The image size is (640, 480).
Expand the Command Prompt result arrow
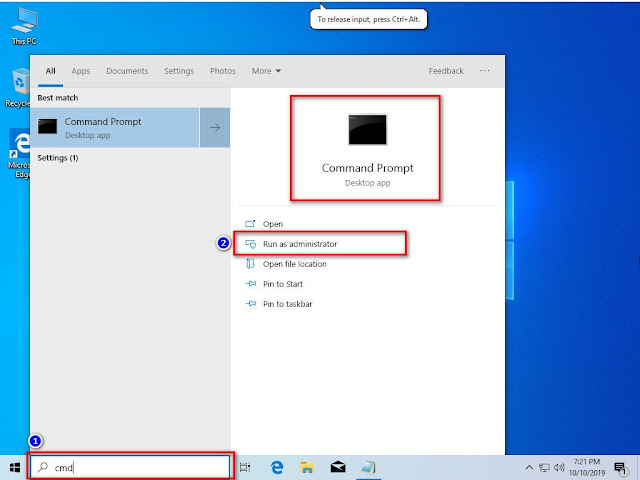(x=215, y=127)
